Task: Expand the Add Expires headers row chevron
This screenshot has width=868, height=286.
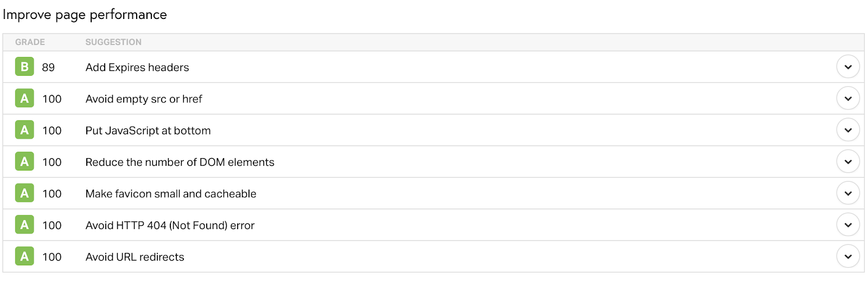Action: click(x=848, y=67)
